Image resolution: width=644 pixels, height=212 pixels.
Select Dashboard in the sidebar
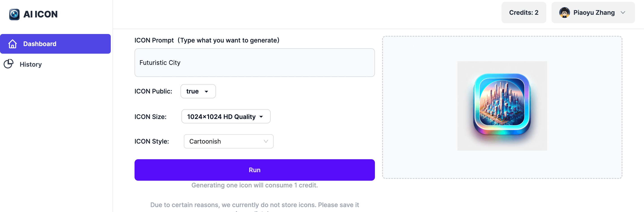(40, 44)
